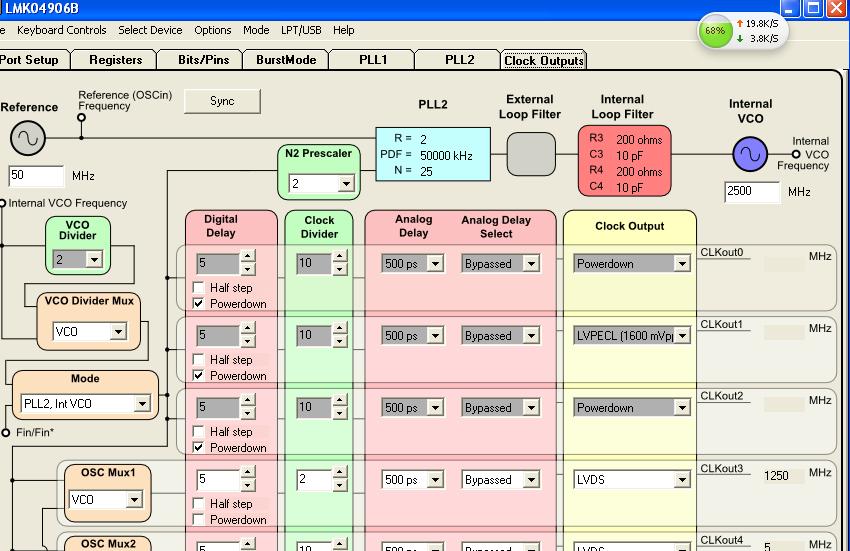Screen dimensions: 850x551
Task: Switch to the PLL1 tab
Action: [x=373, y=60]
